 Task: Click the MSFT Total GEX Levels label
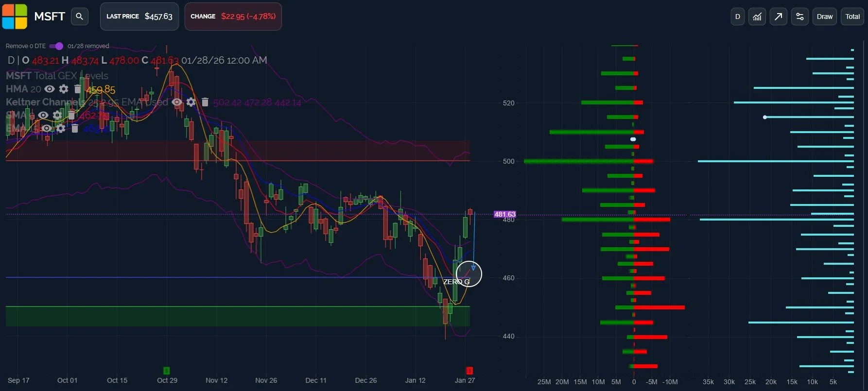tap(57, 76)
